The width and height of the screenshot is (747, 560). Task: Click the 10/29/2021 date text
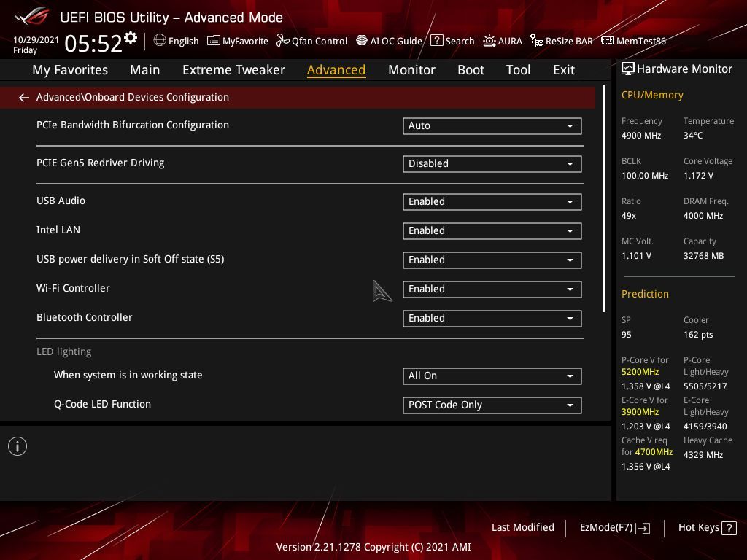(x=36, y=40)
